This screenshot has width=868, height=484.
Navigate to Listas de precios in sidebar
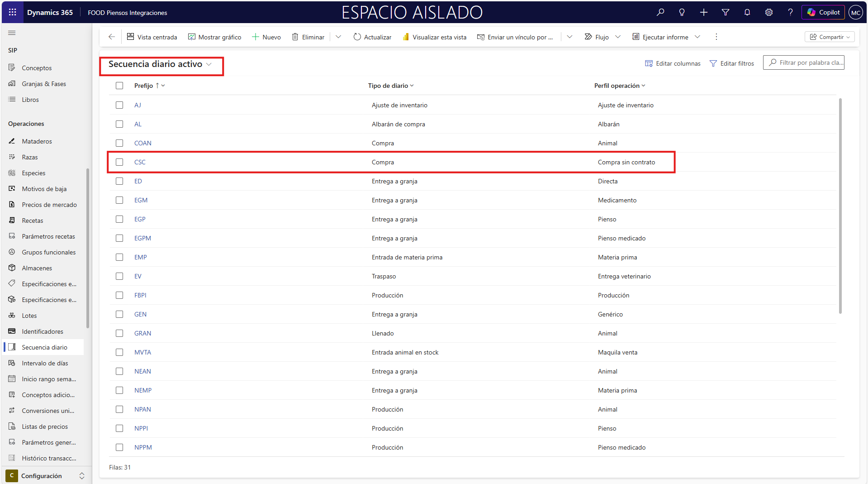coord(44,426)
